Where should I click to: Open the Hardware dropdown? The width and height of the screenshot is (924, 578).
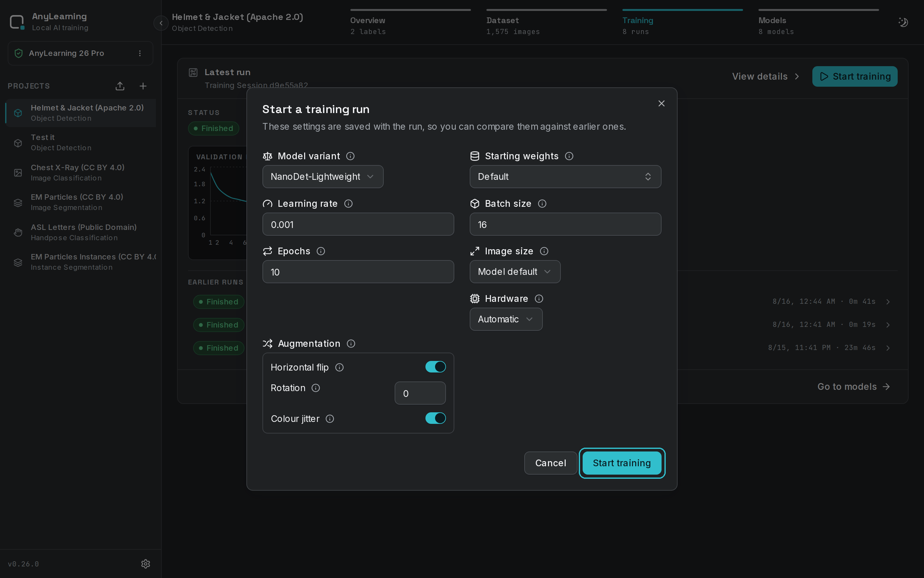coord(506,319)
